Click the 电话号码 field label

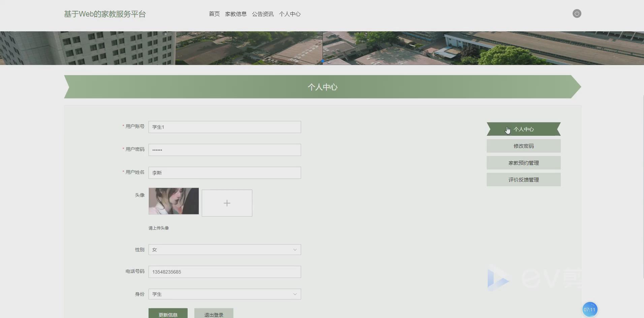click(x=135, y=271)
